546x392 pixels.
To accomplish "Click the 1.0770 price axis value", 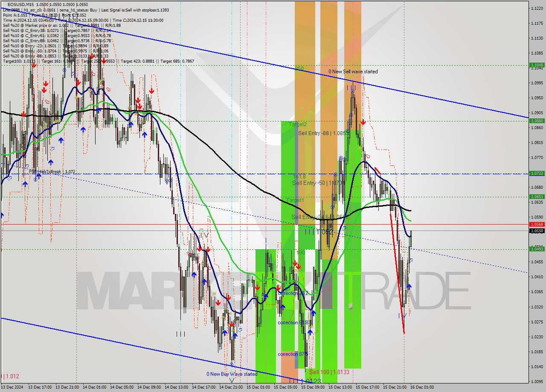I will pos(537,158).
